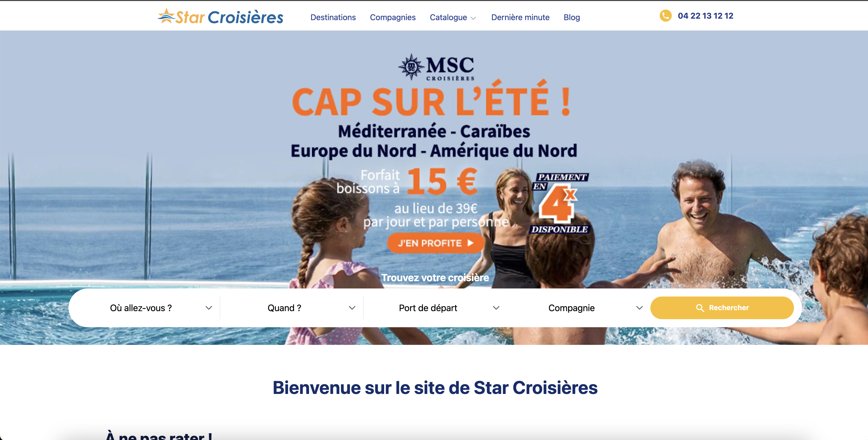868x440 pixels.
Task: Click the MSC Croisières logo
Action: 436,67
